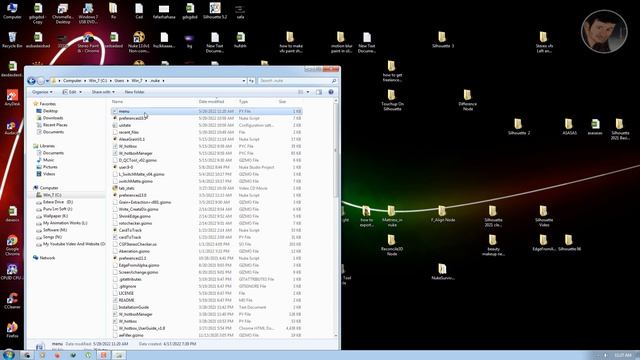The image size is (640, 360).
Task: Open the Edit button dropdown in toolbar
Action: click(72, 92)
